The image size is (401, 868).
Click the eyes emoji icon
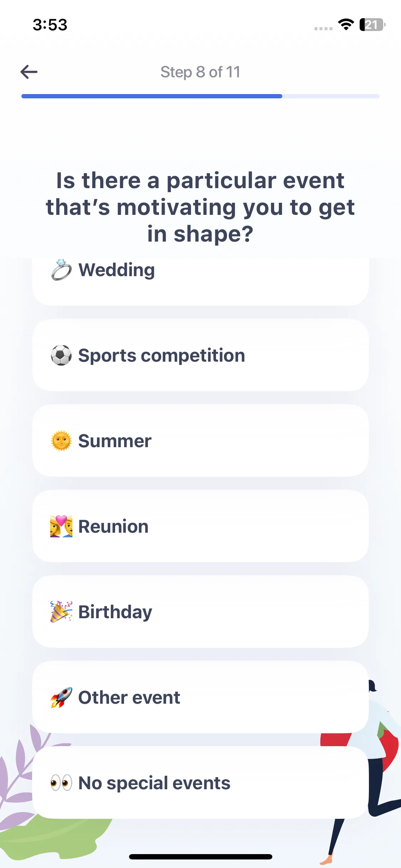click(61, 783)
